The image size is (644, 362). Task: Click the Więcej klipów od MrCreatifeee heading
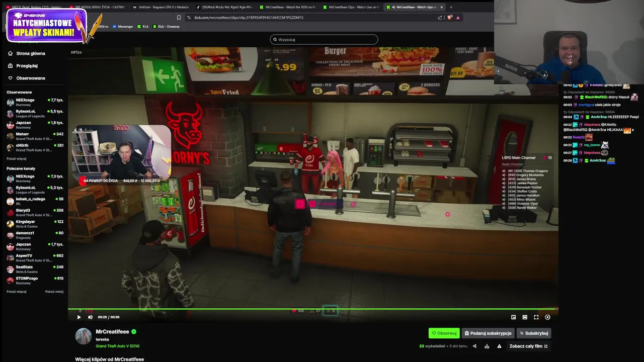[x=110, y=359]
